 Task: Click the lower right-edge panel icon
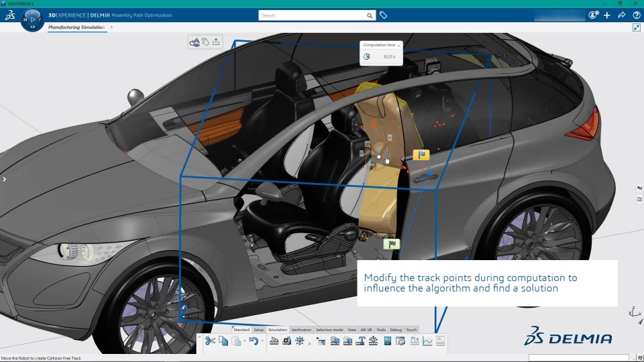tap(639, 199)
